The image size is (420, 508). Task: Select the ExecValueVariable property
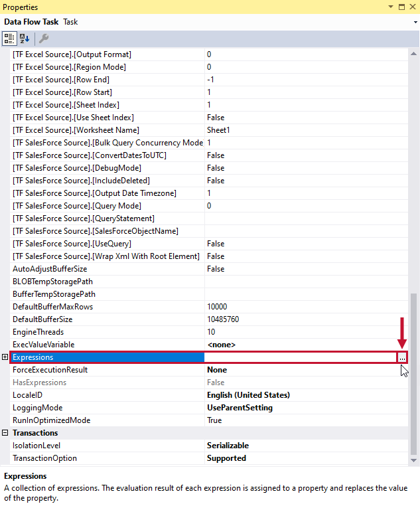[43, 345]
